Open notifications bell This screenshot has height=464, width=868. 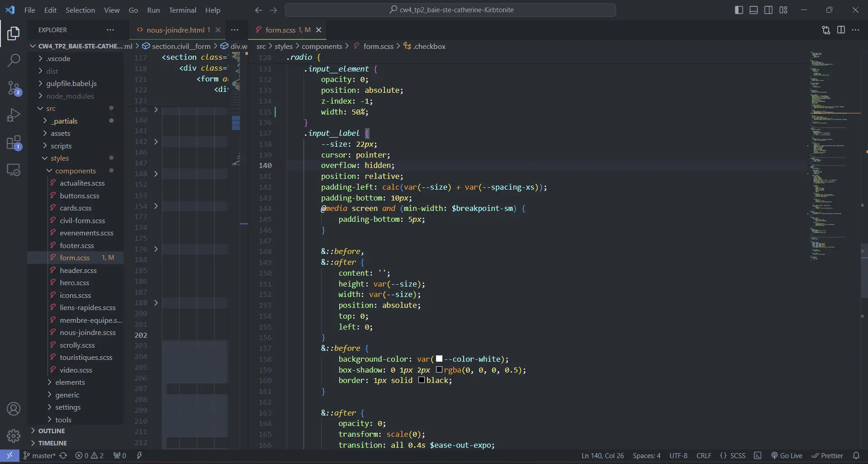point(856,455)
